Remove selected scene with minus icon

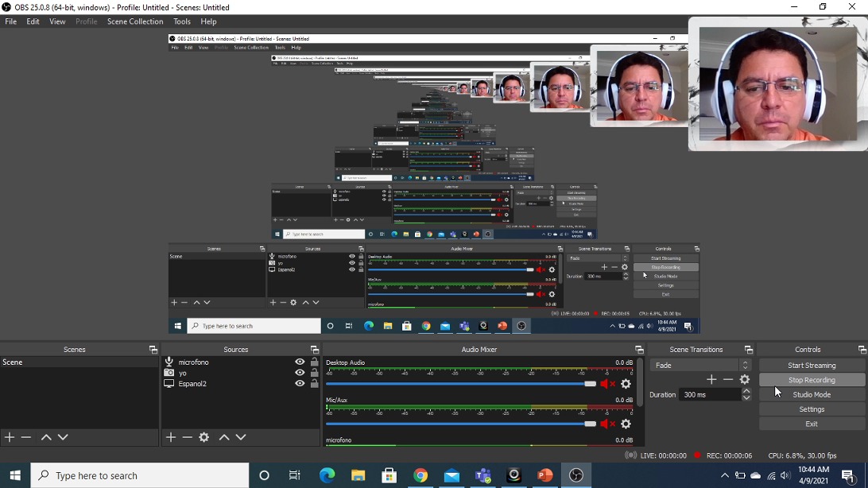(x=26, y=437)
